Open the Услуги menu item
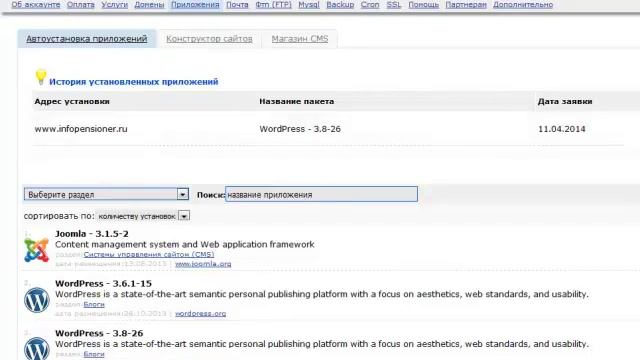The width and height of the screenshot is (640, 360). click(114, 5)
